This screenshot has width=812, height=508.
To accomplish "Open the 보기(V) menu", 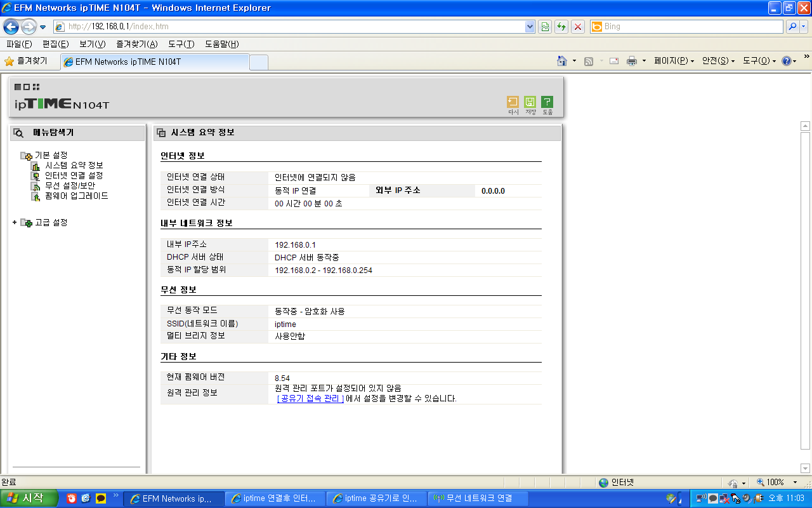I will (x=93, y=44).
